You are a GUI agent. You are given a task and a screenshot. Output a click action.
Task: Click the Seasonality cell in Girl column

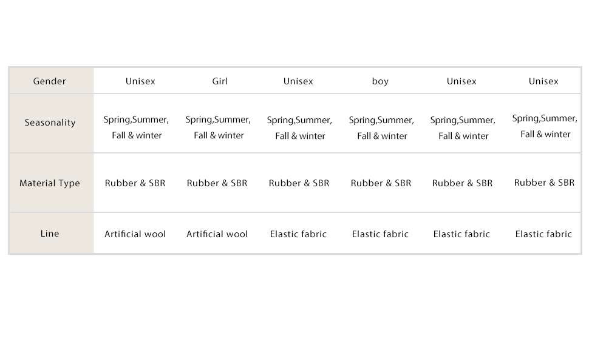(x=218, y=127)
